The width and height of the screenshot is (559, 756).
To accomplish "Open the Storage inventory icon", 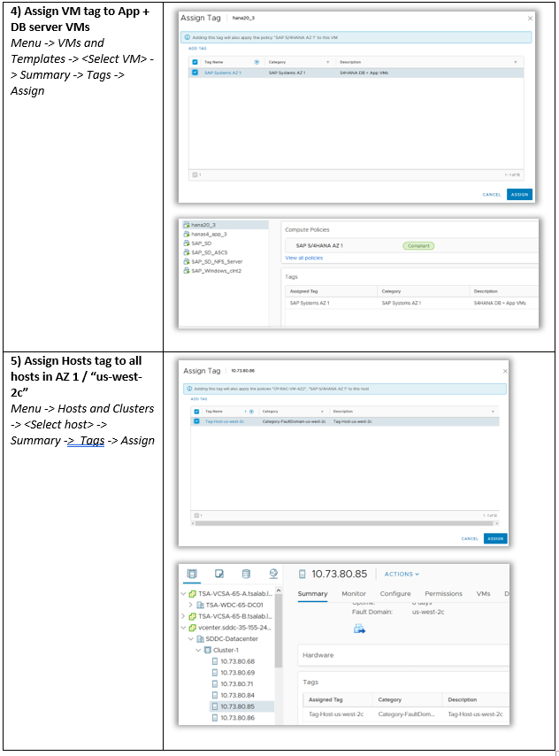I will pos(246,574).
